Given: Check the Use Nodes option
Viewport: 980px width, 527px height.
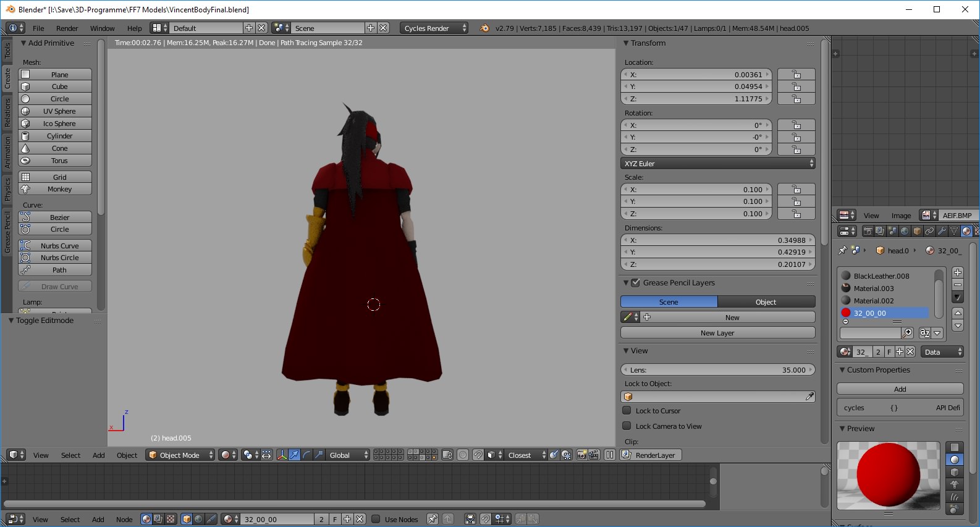Looking at the screenshot, I should coord(376,519).
